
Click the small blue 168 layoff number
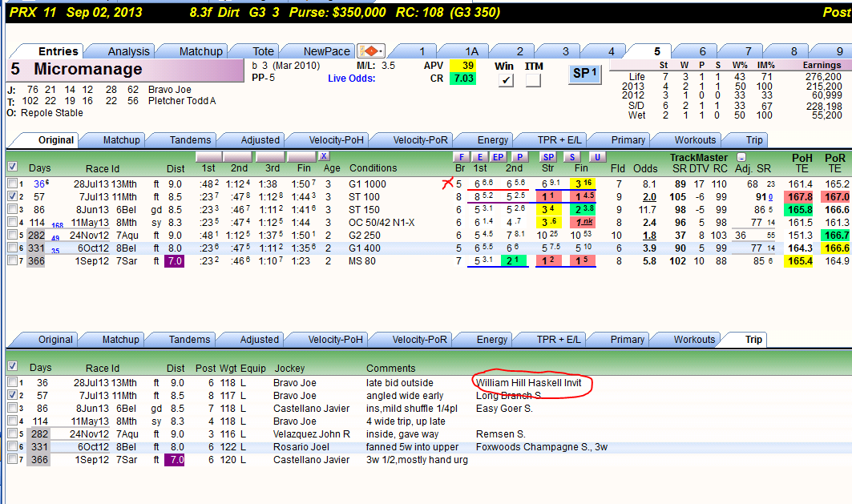click(x=57, y=225)
